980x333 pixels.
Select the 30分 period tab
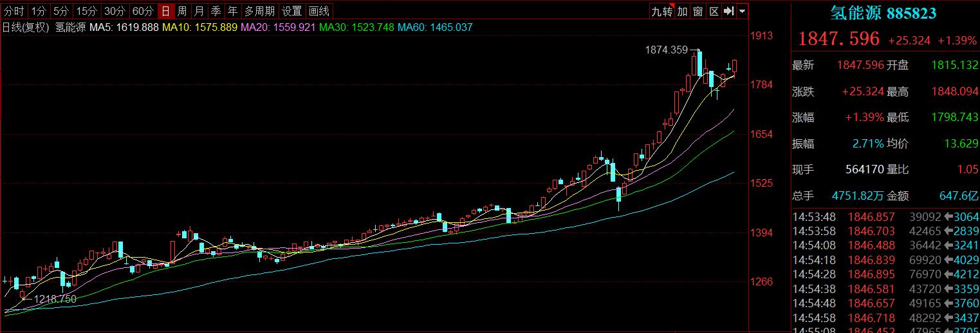pyautogui.click(x=115, y=11)
